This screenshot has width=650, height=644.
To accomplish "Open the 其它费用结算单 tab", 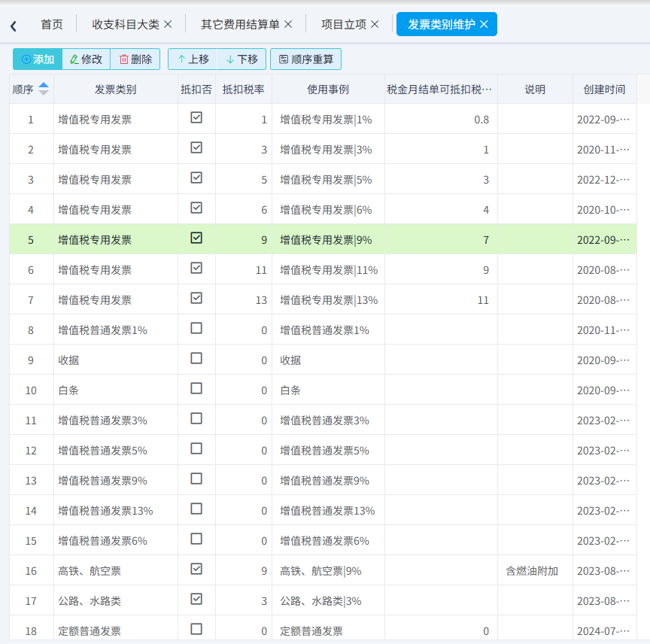I will coord(241,25).
